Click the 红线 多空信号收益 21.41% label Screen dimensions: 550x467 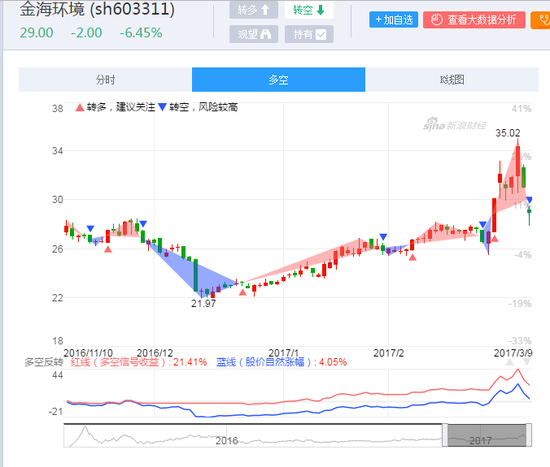click(x=139, y=362)
